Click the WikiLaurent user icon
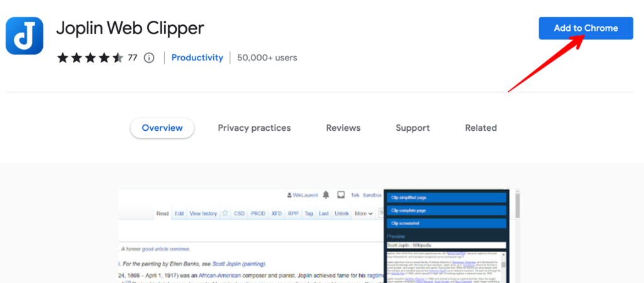 click(289, 195)
